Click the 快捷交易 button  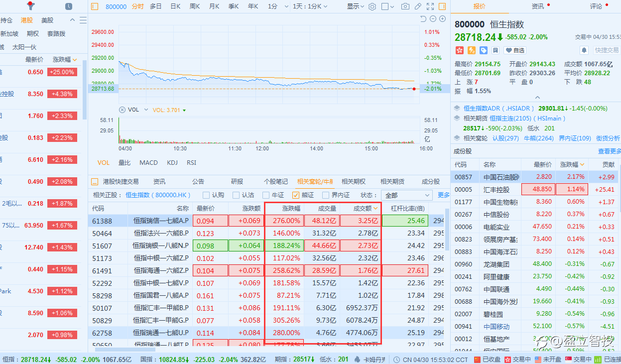coord(606,50)
